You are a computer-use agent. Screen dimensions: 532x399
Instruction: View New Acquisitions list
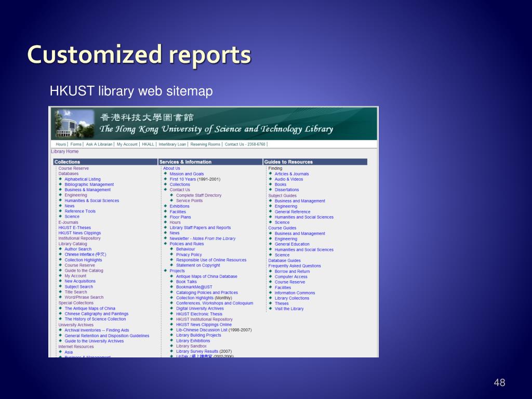pos(80,281)
